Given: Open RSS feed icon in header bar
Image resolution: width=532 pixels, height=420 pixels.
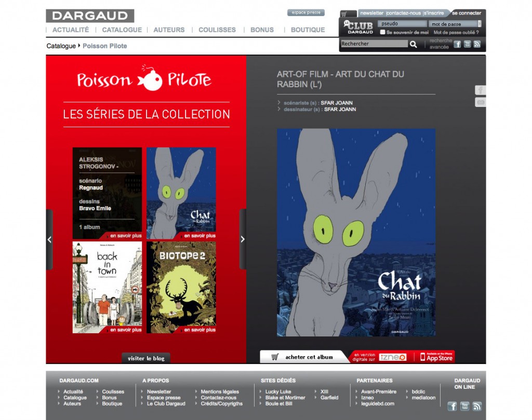Looking at the screenshot, I should click(x=477, y=44).
